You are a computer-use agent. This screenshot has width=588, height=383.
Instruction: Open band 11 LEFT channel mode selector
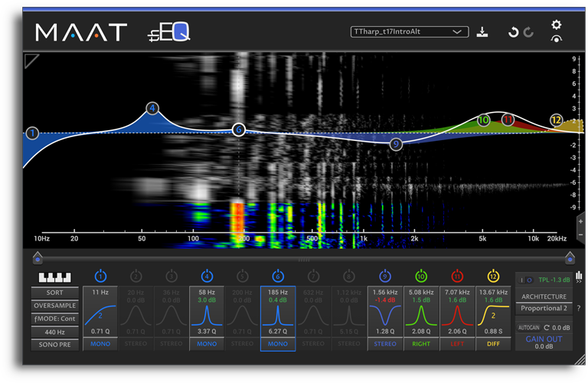457,344
